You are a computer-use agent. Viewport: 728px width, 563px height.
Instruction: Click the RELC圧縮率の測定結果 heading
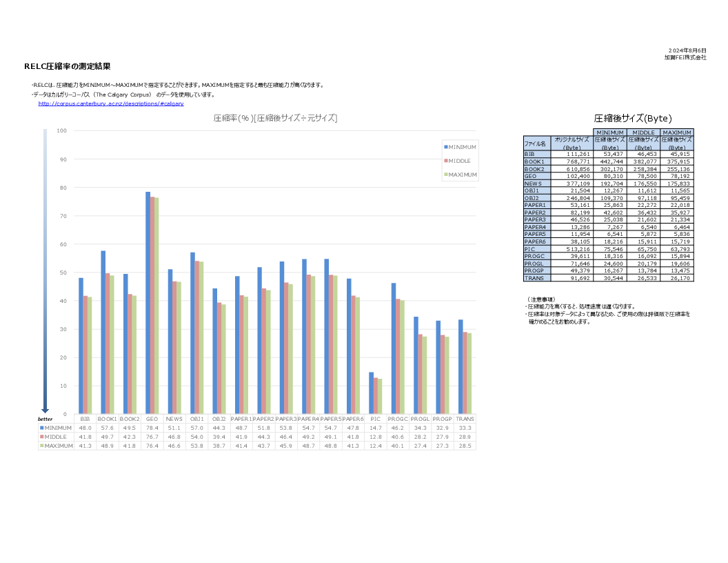tap(67, 67)
